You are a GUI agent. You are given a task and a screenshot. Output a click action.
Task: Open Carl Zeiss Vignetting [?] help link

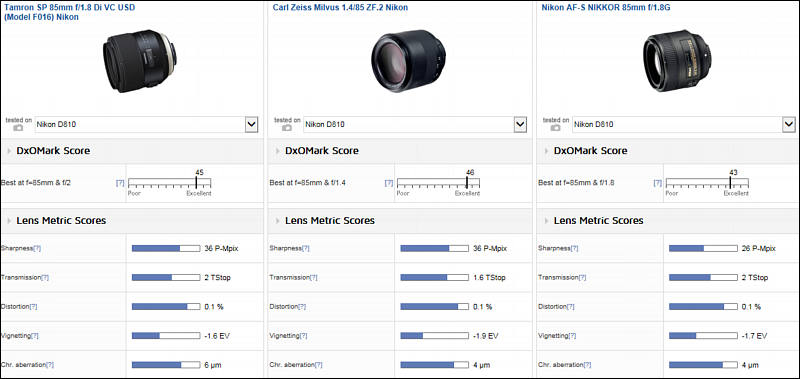303,336
